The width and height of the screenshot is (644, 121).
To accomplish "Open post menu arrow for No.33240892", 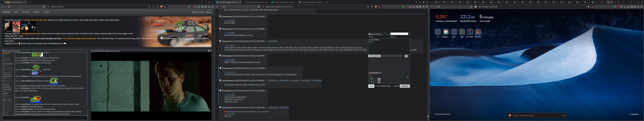I will coord(266,29).
